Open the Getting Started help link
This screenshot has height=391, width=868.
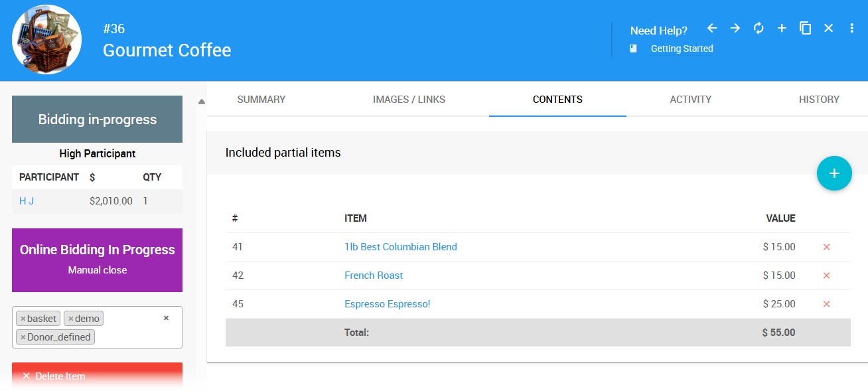(682, 48)
